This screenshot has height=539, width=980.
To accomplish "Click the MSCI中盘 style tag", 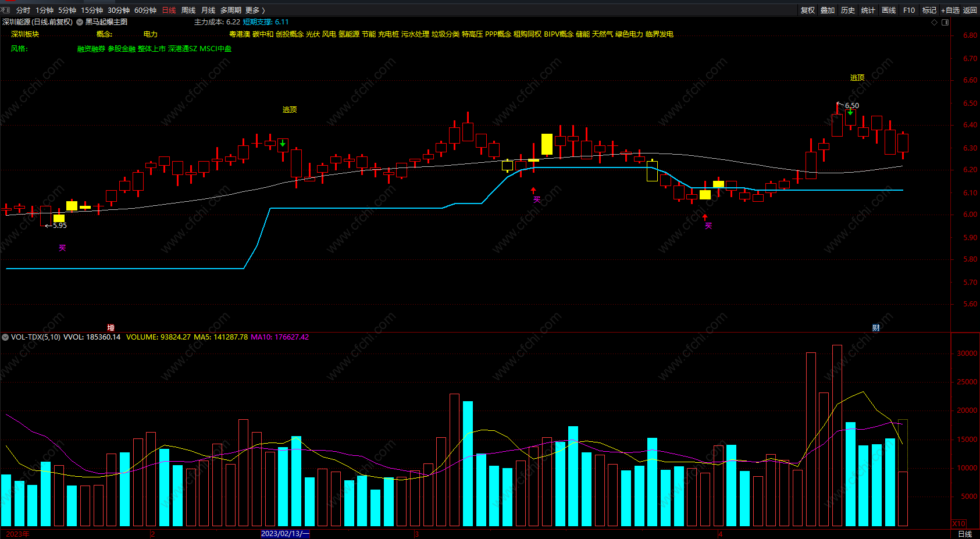I will [216, 49].
